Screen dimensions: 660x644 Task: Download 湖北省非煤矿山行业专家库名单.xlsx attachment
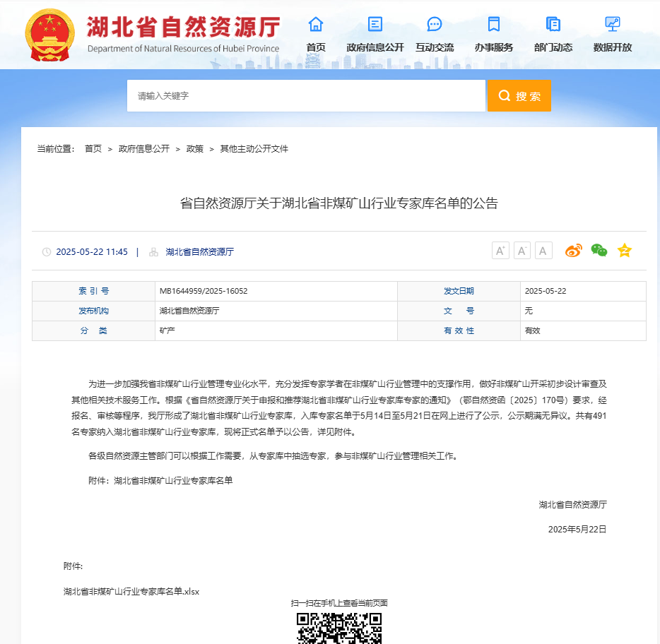pyautogui.click(x=131, y=592)
